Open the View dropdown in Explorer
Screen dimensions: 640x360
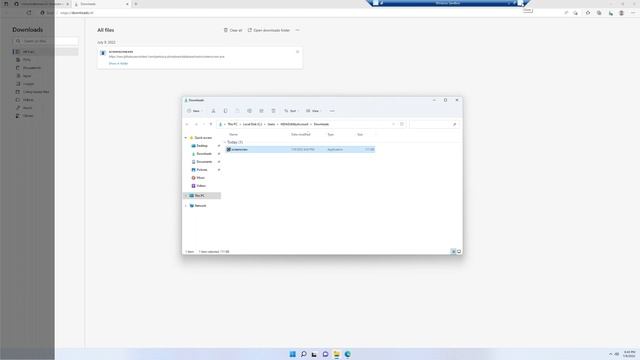point(313,111)
